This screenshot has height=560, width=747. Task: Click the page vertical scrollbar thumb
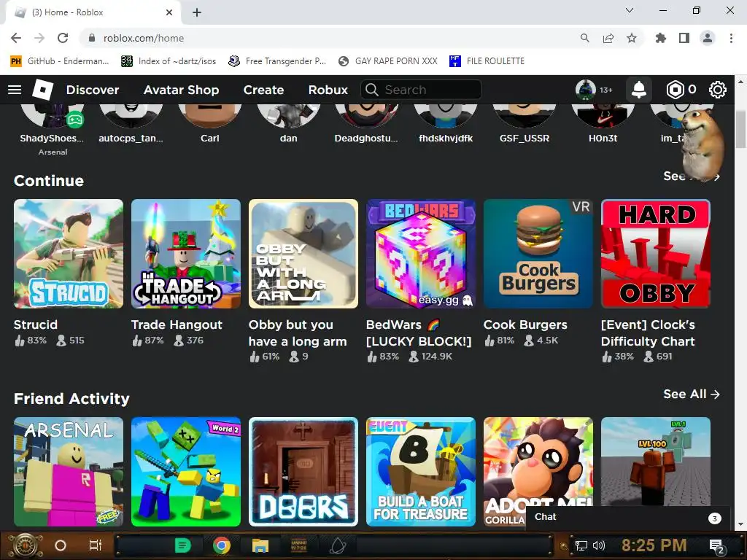[740, 128]
